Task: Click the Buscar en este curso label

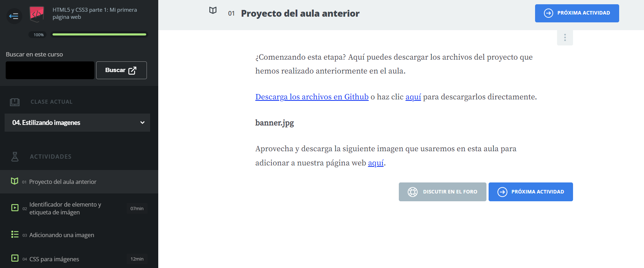Action: tap(34, 54)
